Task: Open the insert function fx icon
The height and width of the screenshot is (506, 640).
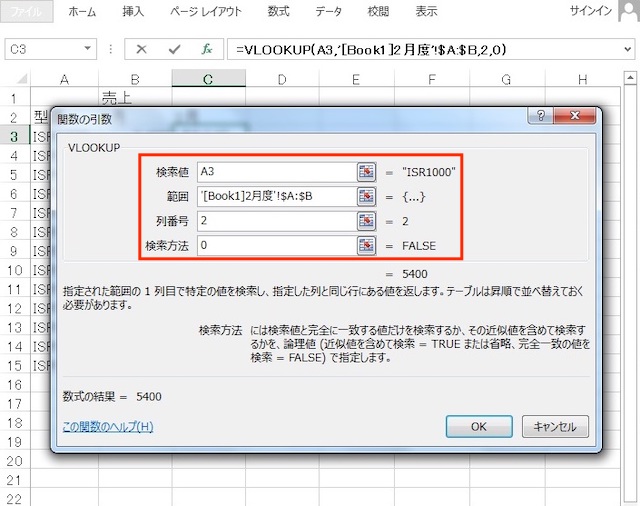Action: (x=207, y=49)
